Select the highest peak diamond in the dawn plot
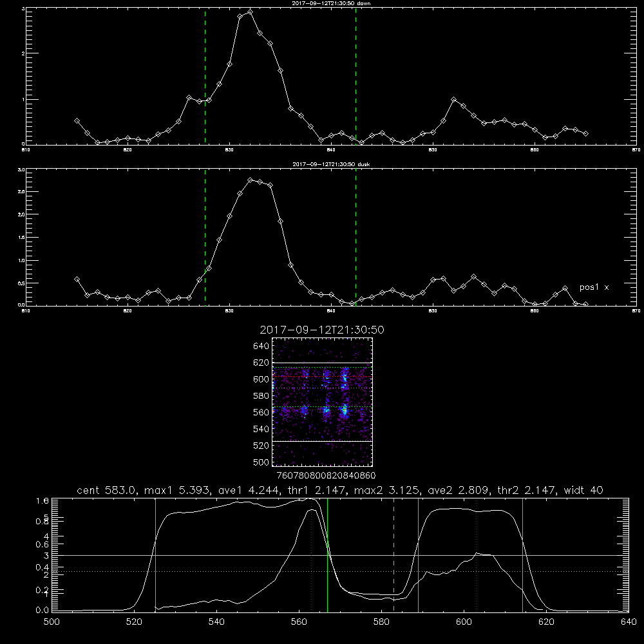 250,12
